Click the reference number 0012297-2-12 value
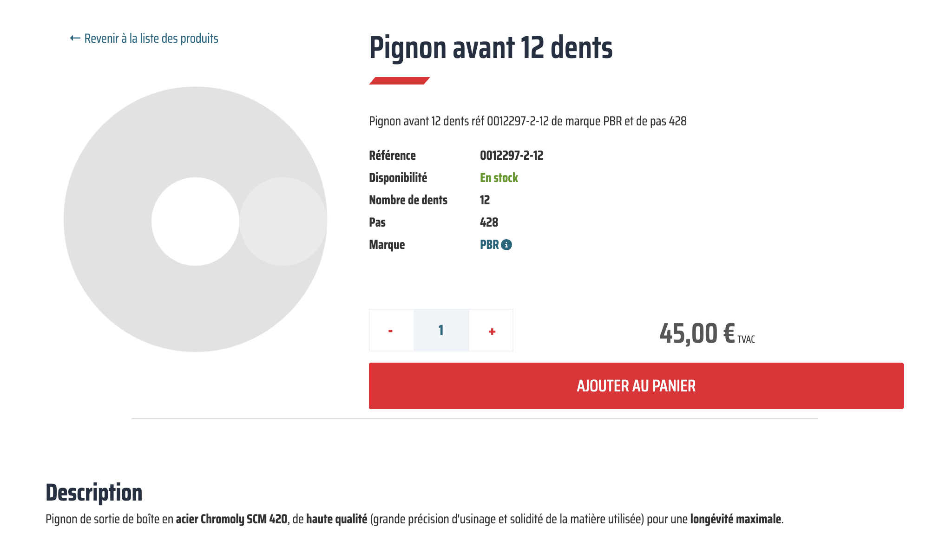The height and width of the screenshot is (560, 933). tap(511, 156)
